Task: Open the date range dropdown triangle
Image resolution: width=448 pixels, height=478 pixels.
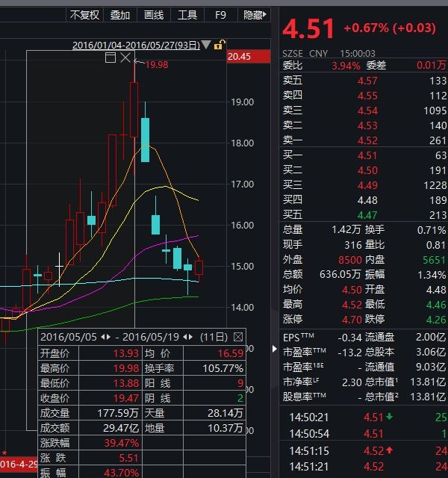Action: click(x=206, y=45)
